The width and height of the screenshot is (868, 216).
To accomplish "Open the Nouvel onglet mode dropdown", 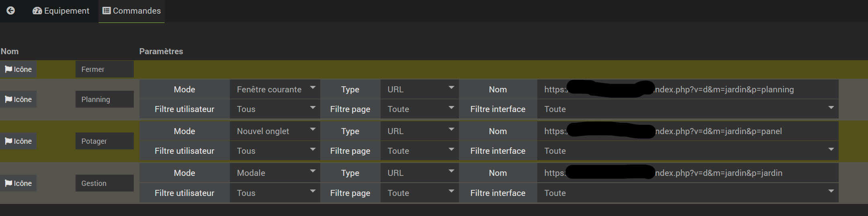I will [x=275, y=131].
